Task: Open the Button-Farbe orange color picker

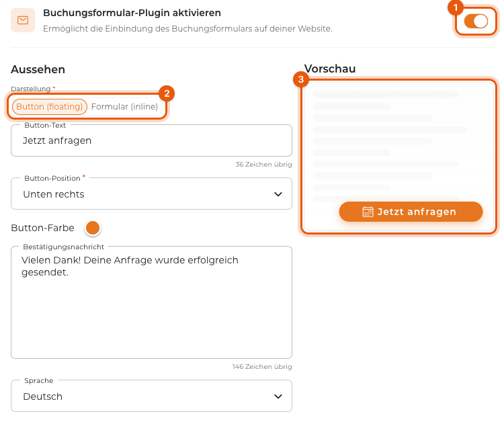Action: [x=93, y=228]
